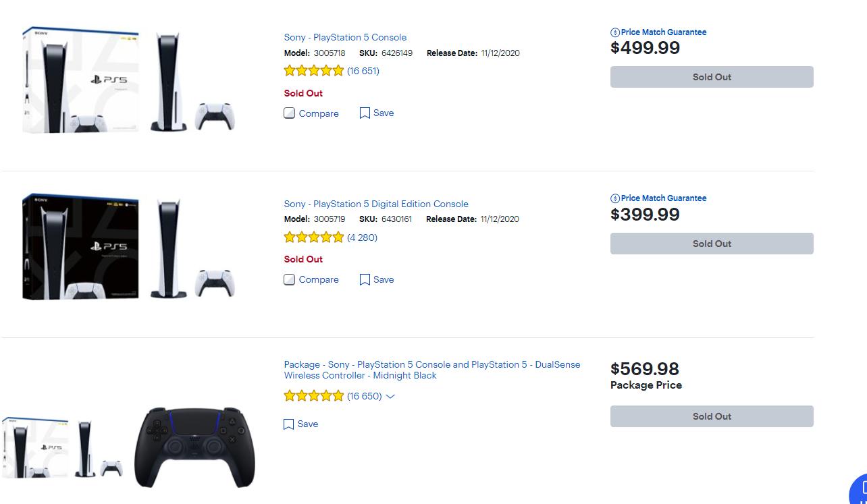Click the star rating for PlayStation 5 Console
This screenshot has height=504, width=867.
314,71
